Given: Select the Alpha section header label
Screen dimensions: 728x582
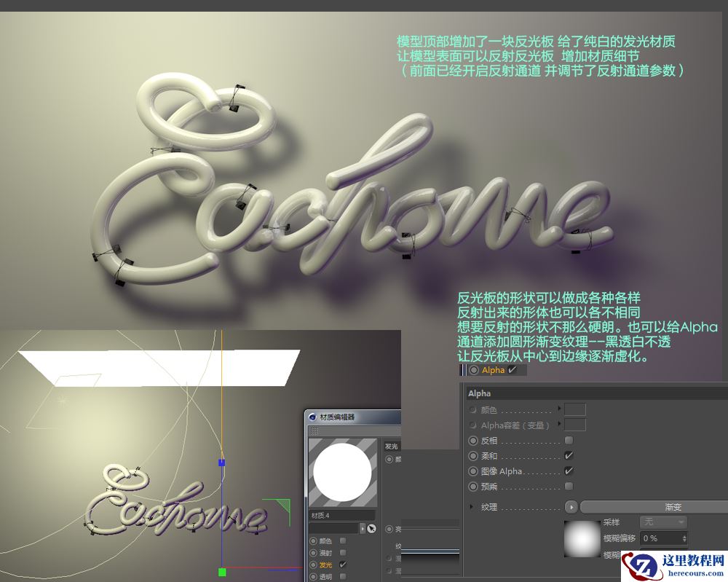Looking at the screenshot, I should pos(478,393).
